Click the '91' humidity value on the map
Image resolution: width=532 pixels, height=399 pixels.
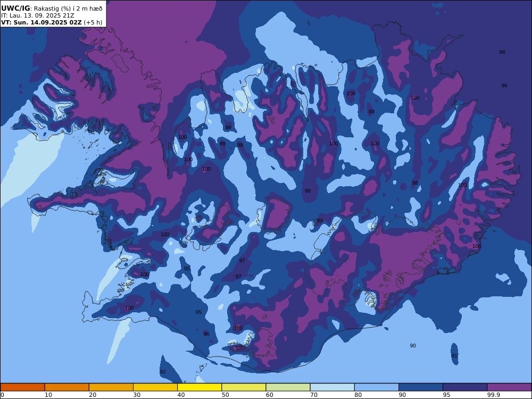[454, 356]
